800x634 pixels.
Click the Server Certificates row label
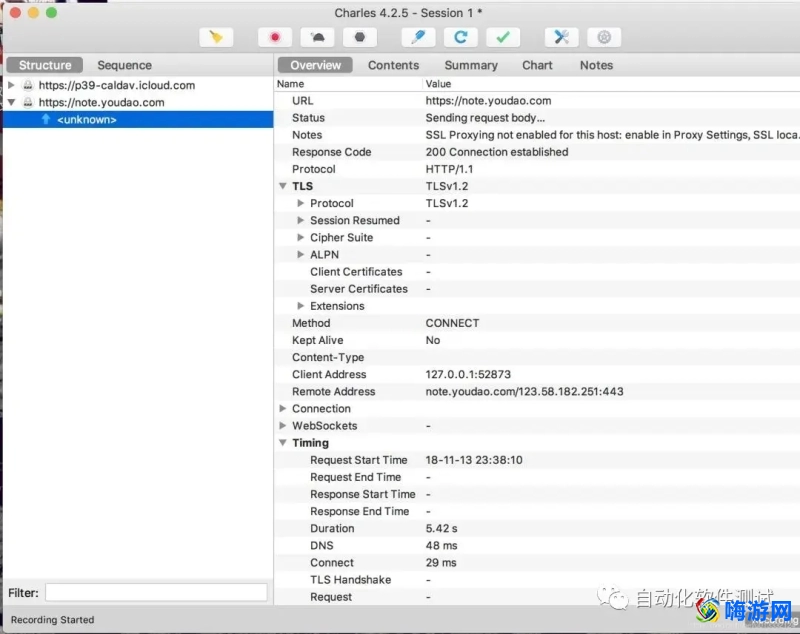(x=359, y=289)
